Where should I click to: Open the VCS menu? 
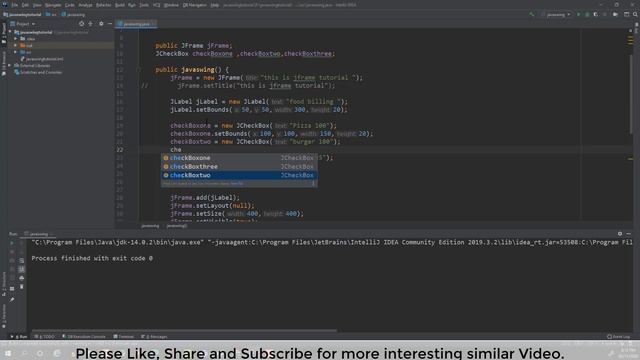pyautogui.click(x=156, y=5)
